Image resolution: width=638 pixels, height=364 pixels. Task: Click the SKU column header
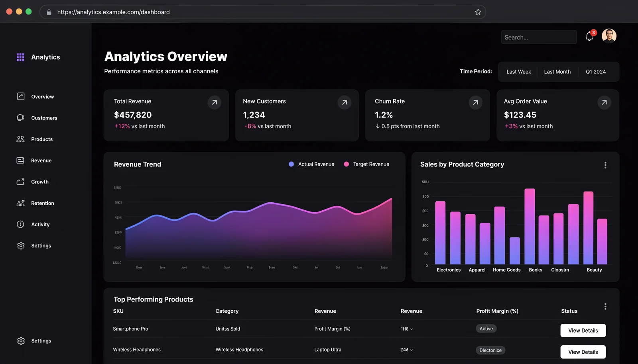coord(118,311)
